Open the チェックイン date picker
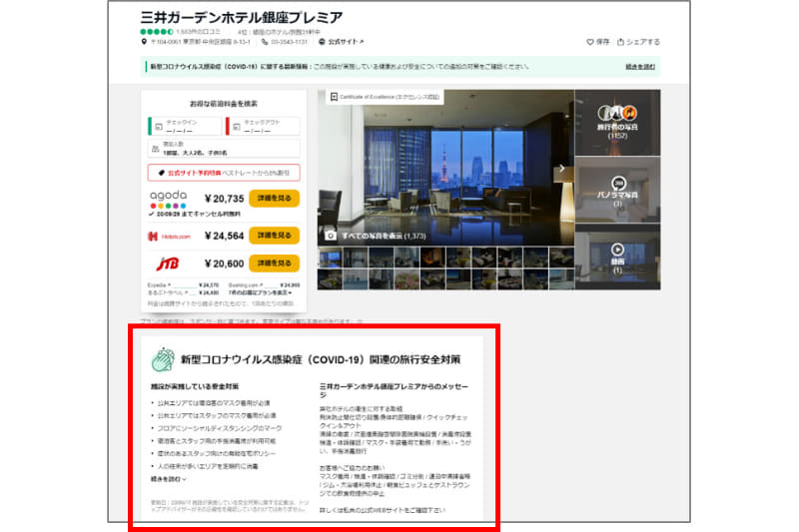This screenshot has width=799, height=532. pyautogui.click(x=185, y=126)
